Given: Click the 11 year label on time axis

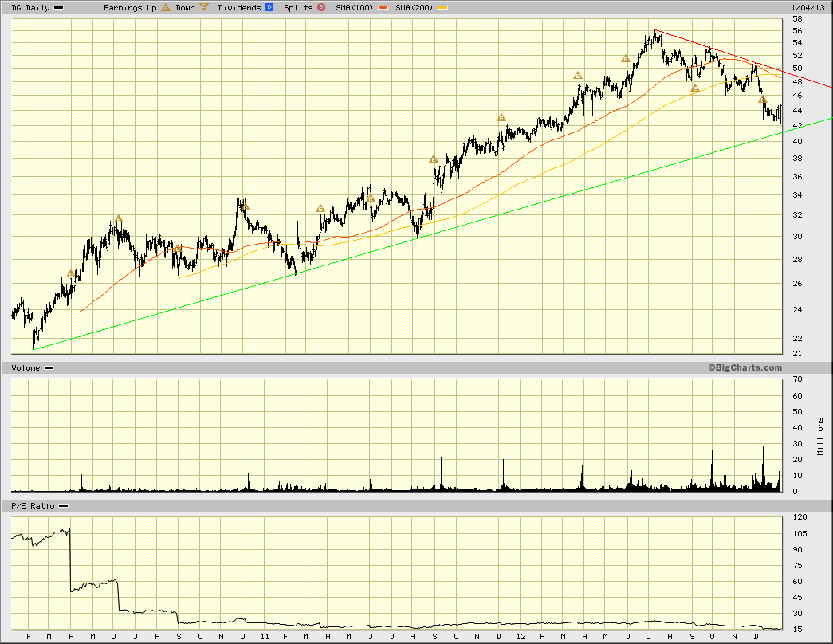Looking at the screenshot, I should (265, 637).
